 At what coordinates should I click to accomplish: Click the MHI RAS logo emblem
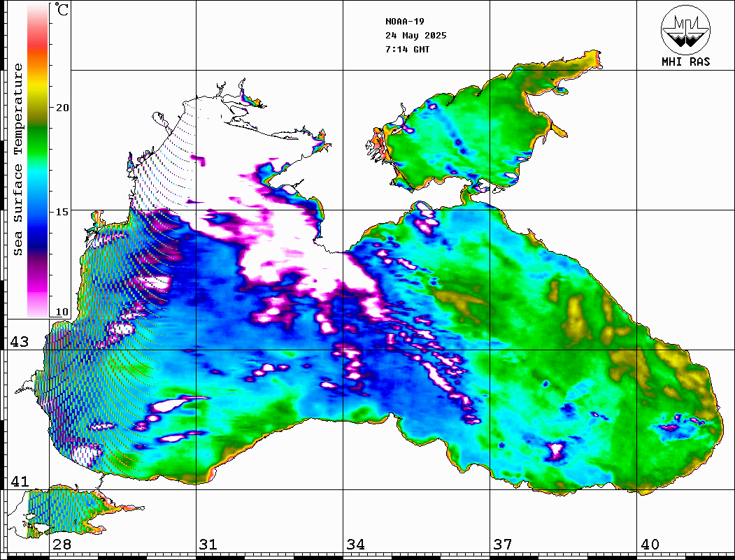pyautogui.click(x=686, y=29)
